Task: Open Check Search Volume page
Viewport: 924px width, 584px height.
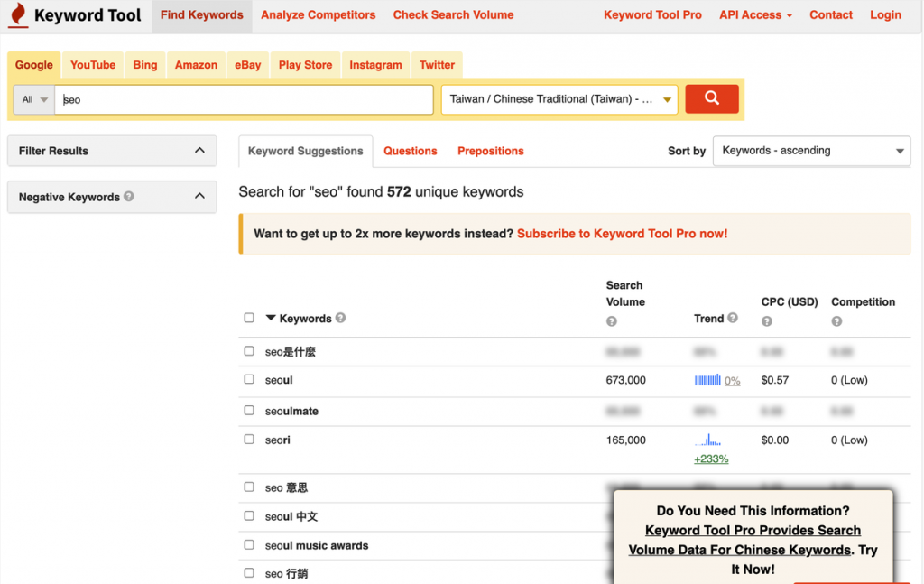Action: tap(453, 15)
